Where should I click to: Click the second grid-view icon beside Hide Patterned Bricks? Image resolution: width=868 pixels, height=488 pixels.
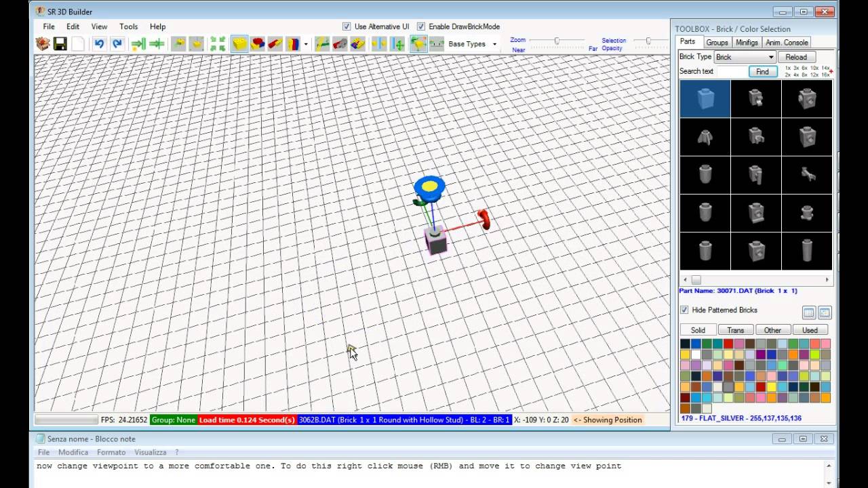click(825, 312)
